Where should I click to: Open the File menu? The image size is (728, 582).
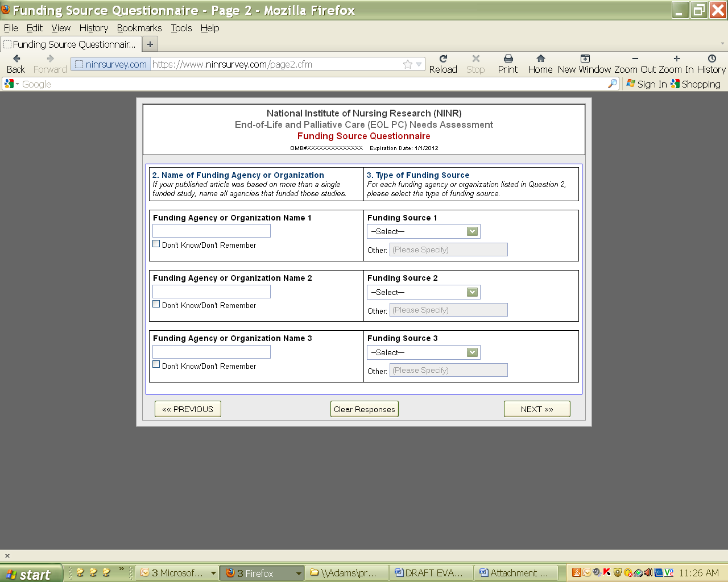pyautogui.click(x=11, y=28)
